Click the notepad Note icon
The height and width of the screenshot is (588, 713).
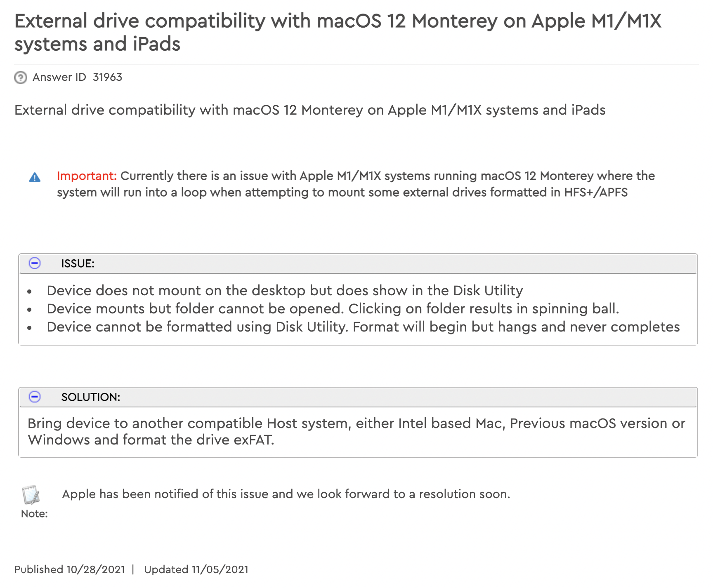31,495
